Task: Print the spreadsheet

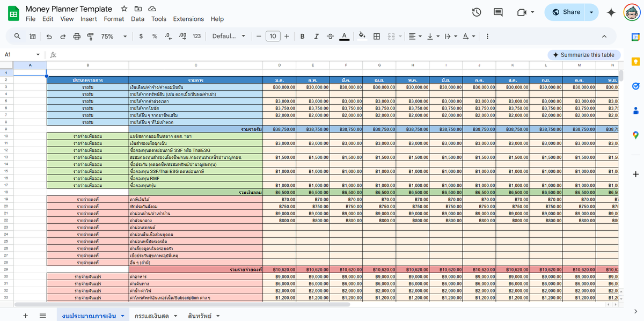Action: click(77, 37)
